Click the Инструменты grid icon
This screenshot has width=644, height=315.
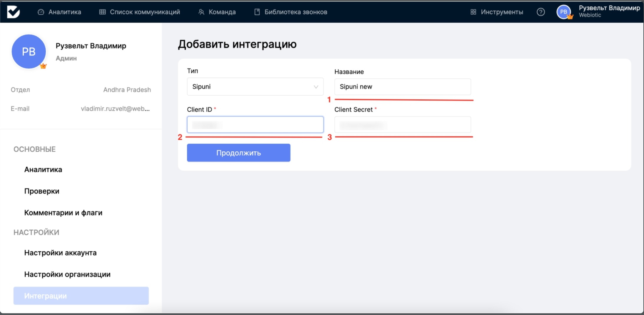pos(473,12)
